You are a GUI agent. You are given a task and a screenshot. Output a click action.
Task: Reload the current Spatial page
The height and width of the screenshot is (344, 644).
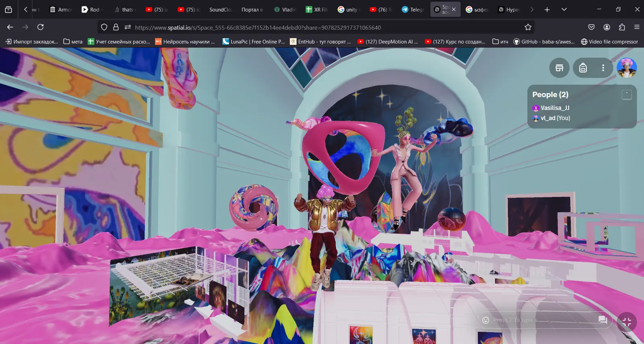(41, 27)
